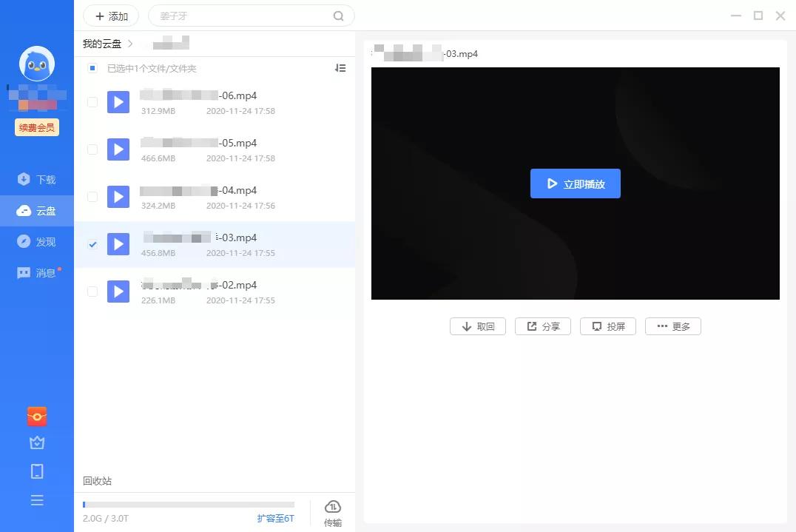
Task: Maximize the window
Action: point(758,16)
